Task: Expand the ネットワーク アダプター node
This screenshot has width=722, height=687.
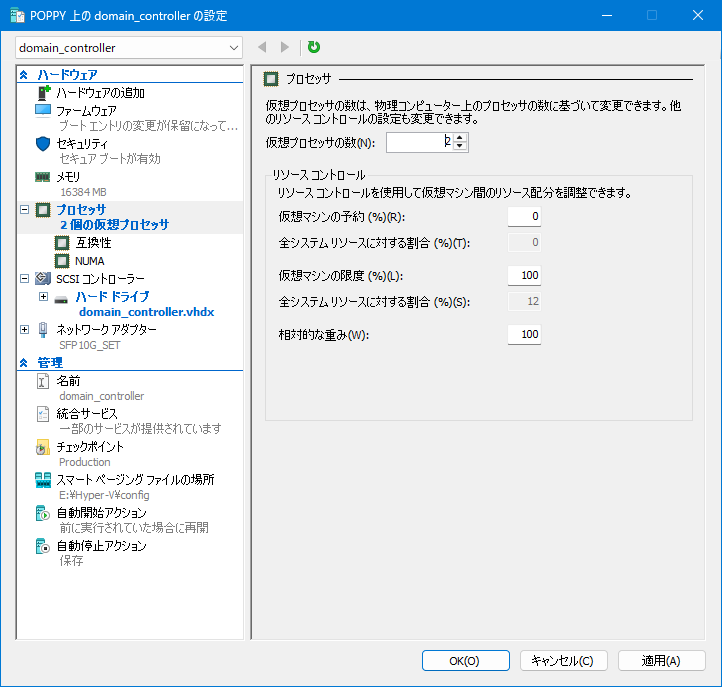Action: (24, 330)
